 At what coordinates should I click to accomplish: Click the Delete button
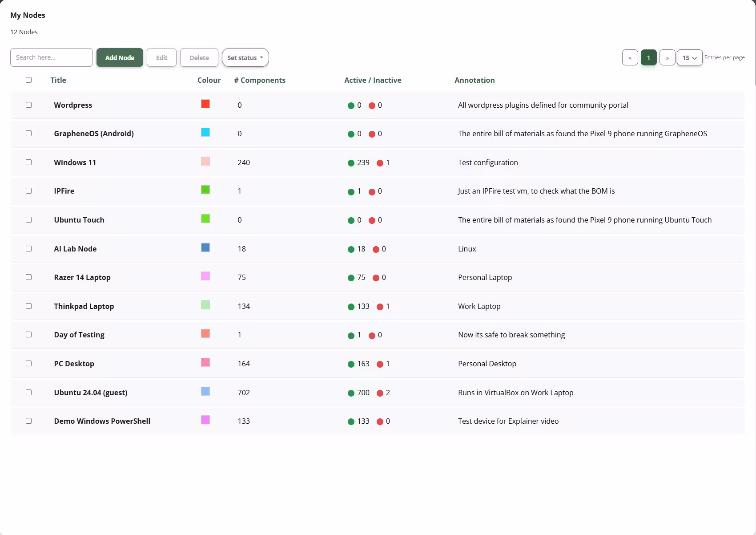click(x=199, y=58)
